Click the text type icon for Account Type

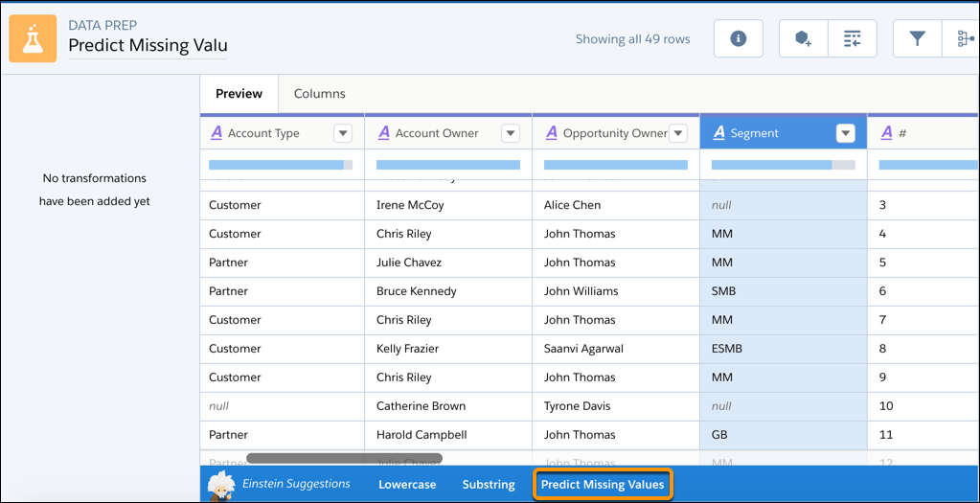217,132
